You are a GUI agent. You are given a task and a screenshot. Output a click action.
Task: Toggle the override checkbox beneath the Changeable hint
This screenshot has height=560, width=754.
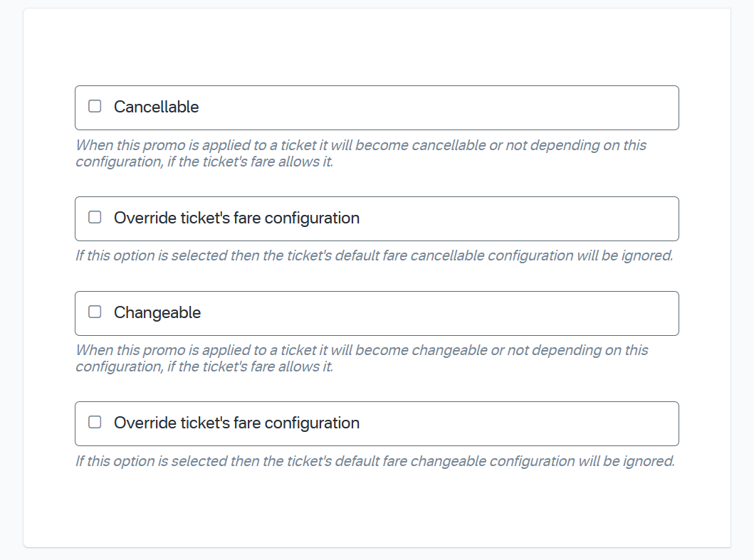[x=95, y=423]
